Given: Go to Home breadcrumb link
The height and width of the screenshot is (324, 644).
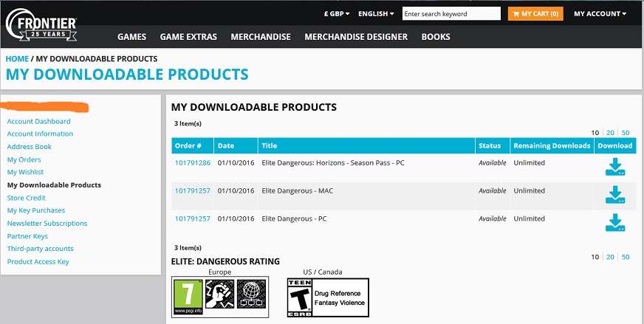Looking at the screenshot, I should (x=17, y=59).
